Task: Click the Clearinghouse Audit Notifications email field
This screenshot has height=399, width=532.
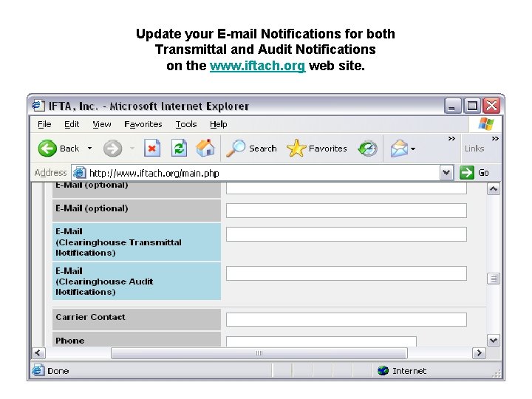Action: (x=347, y=273)
